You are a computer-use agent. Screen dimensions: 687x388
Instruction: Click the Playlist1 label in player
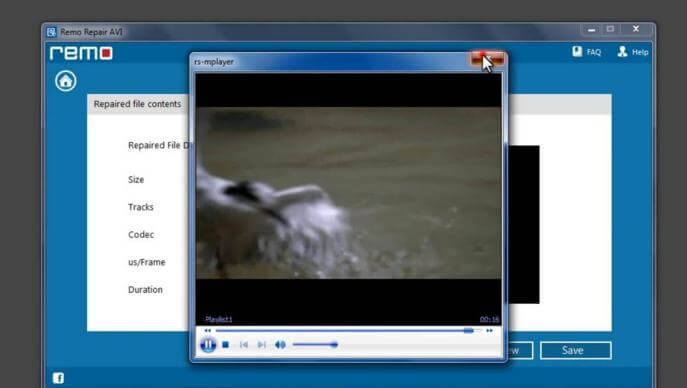click(219, 319)
